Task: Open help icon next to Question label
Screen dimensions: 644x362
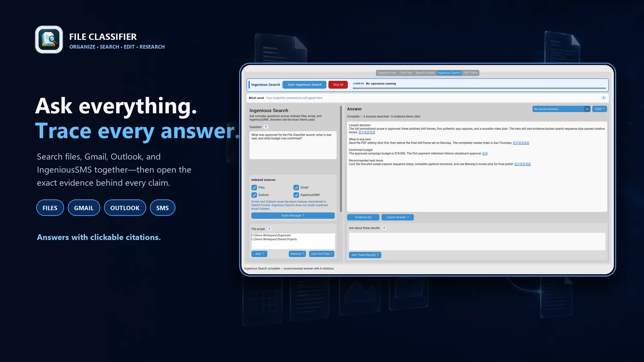Action: click(266, 127)
